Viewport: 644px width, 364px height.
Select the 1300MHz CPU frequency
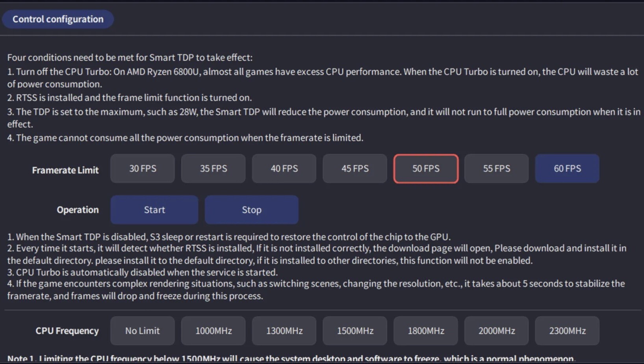coord(284,331)
